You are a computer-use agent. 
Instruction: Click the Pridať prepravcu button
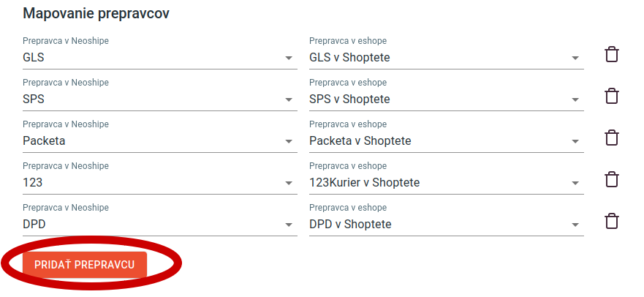tap(85, 265)
